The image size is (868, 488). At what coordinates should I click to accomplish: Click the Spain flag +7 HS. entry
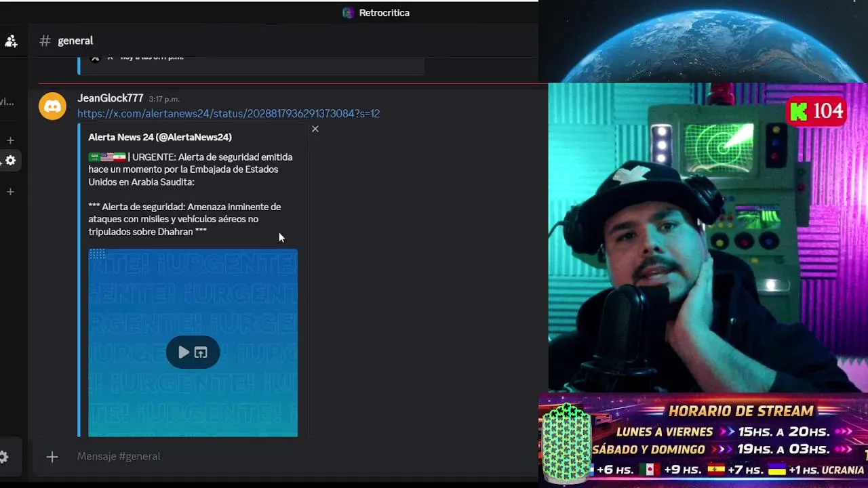point(735,470)
